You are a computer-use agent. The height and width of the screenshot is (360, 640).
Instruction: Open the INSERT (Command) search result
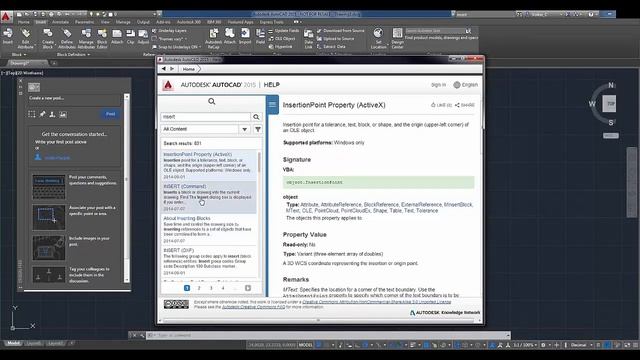(209, 197)
